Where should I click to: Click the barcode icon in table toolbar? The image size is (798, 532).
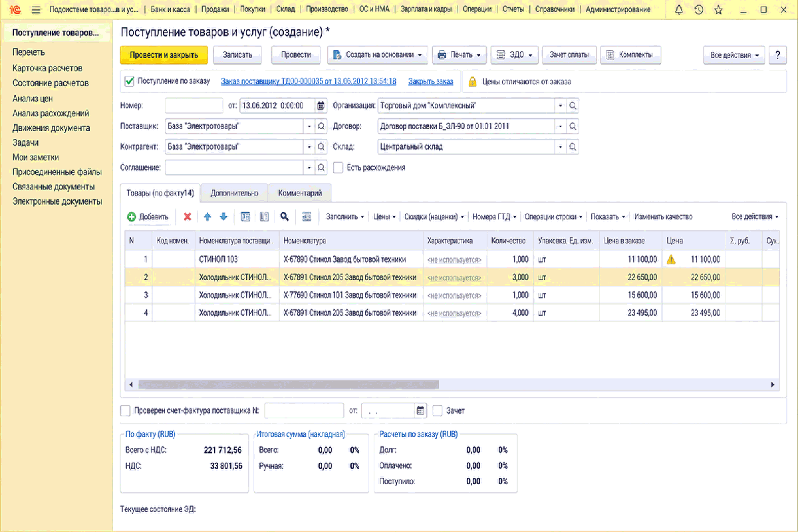point(307,217)
